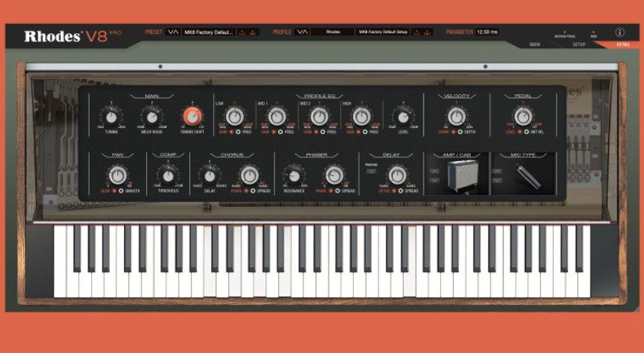Click the microphone image under MIC TYPE
The height and width of the screenshot is (353, 644).
pos(527,176)
